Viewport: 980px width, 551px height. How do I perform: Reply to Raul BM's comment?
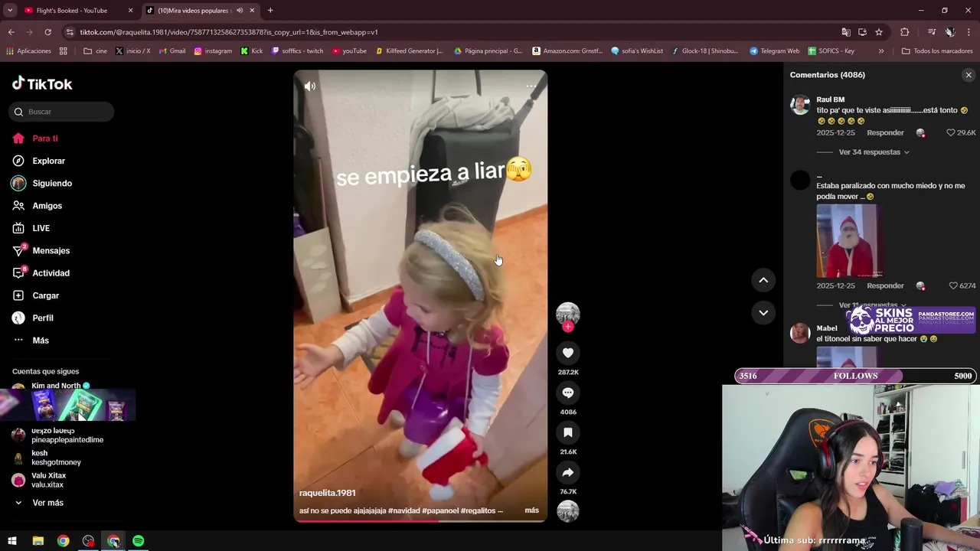pyautogui.click(x=885, y=133)
